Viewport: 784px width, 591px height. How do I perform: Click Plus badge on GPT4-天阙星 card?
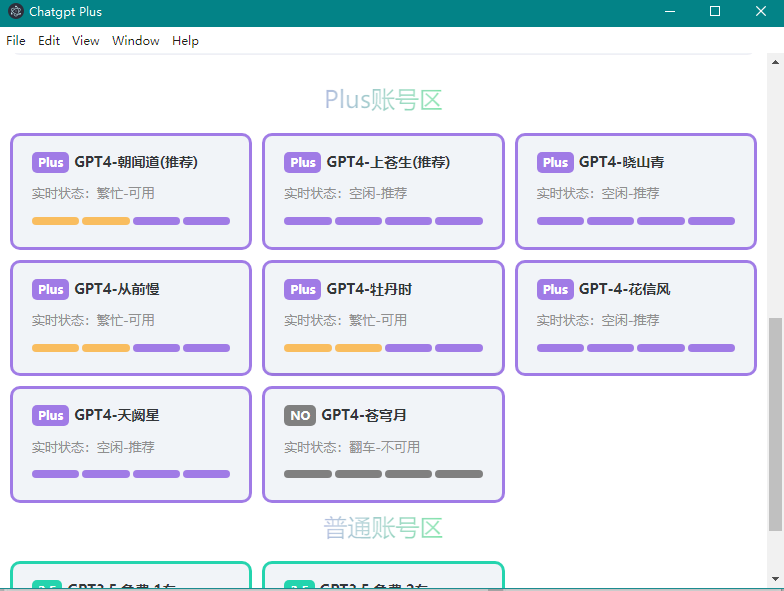click(x=50, y=416)
